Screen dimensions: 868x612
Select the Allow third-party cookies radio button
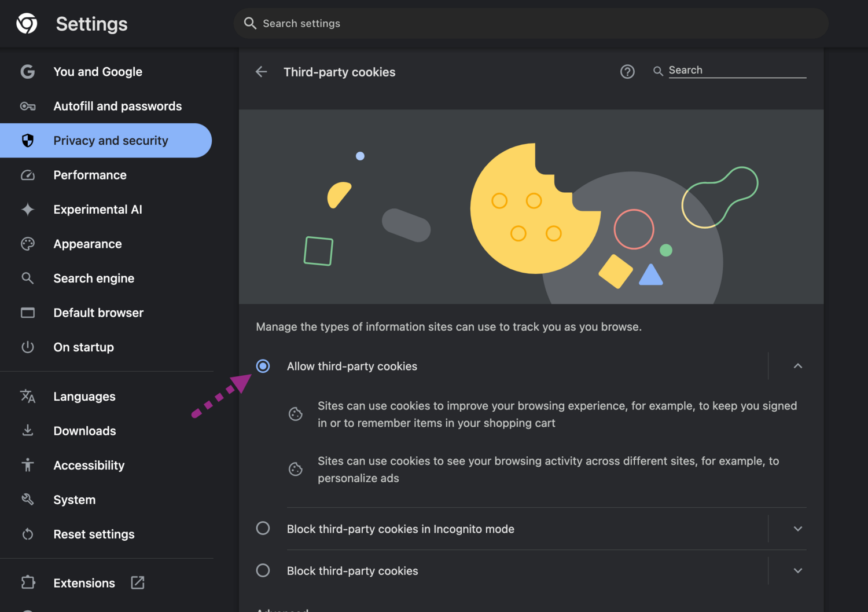pyautogui.click(x=263, y=366)
